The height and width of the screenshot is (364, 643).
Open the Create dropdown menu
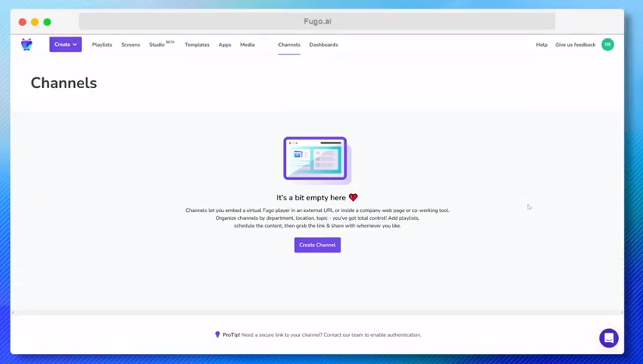point(65,44)
